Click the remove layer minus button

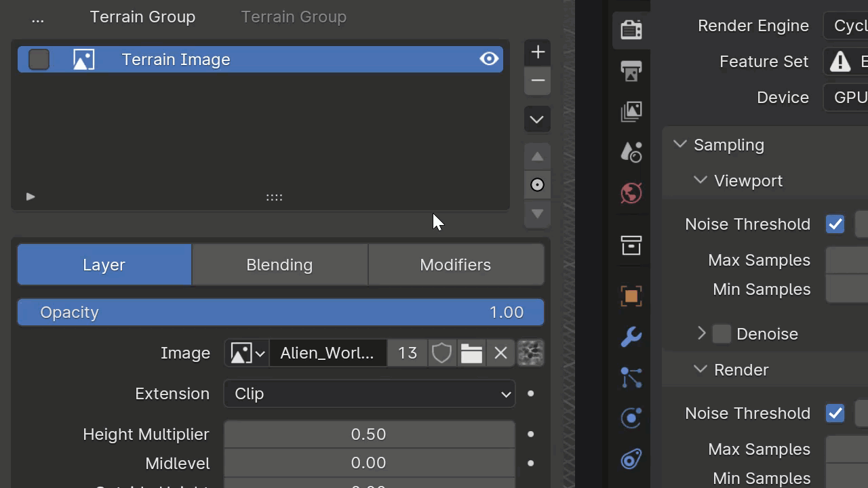pos(538,81)
